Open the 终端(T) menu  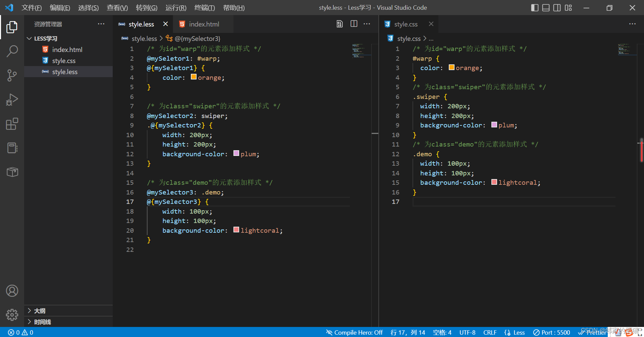205,8
